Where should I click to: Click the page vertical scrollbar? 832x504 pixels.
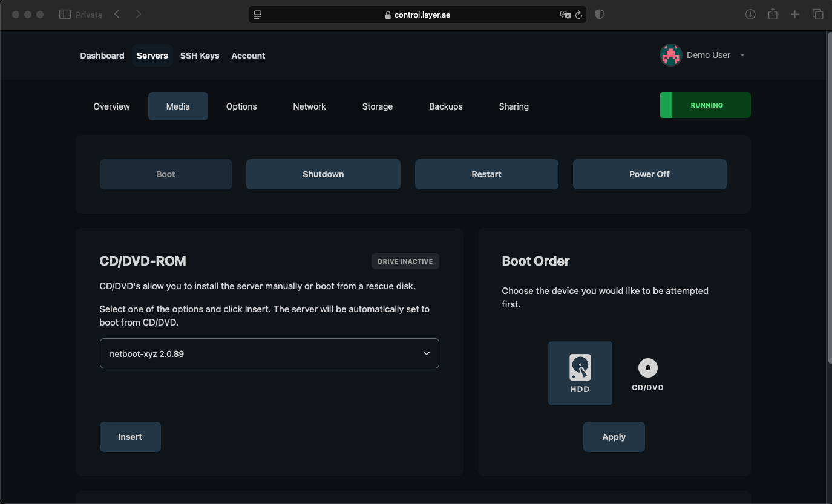(829, 197)
